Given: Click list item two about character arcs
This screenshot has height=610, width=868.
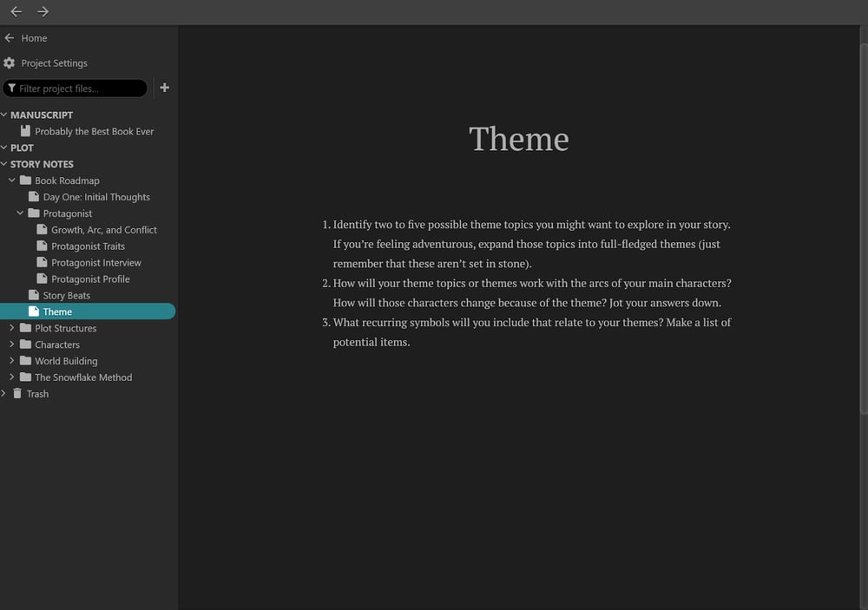Looking at the screenshot, I should pyautogui.click(x=527, y=292).
